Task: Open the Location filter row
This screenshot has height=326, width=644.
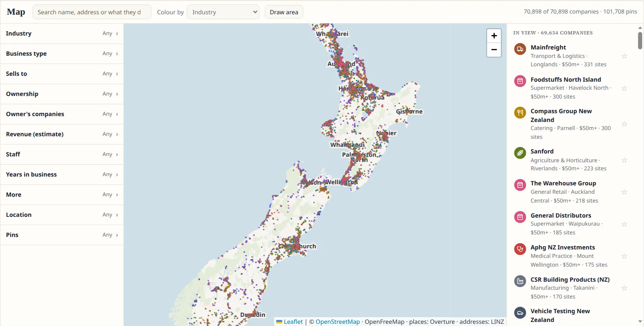Action: point(62,215)
